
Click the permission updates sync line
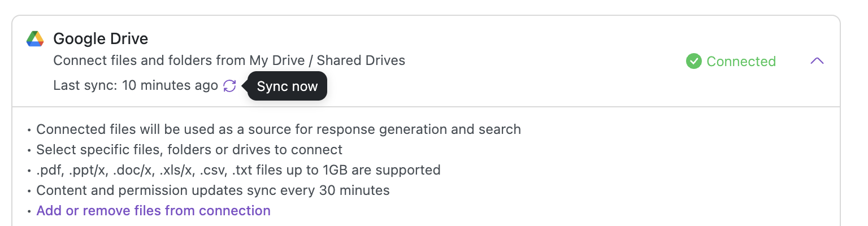click(x=212, y=190)
